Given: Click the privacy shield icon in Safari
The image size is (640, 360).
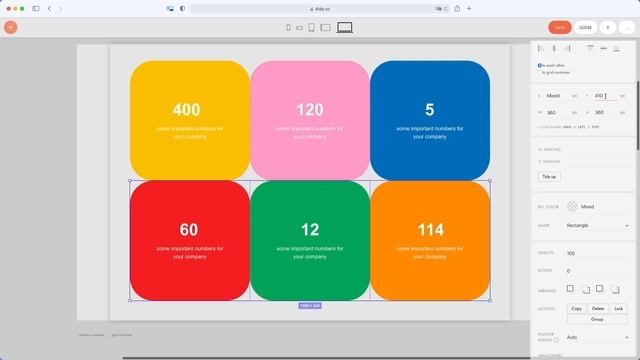Looking at the screenshot, I should pyautogui.click(x=182, y=8).
